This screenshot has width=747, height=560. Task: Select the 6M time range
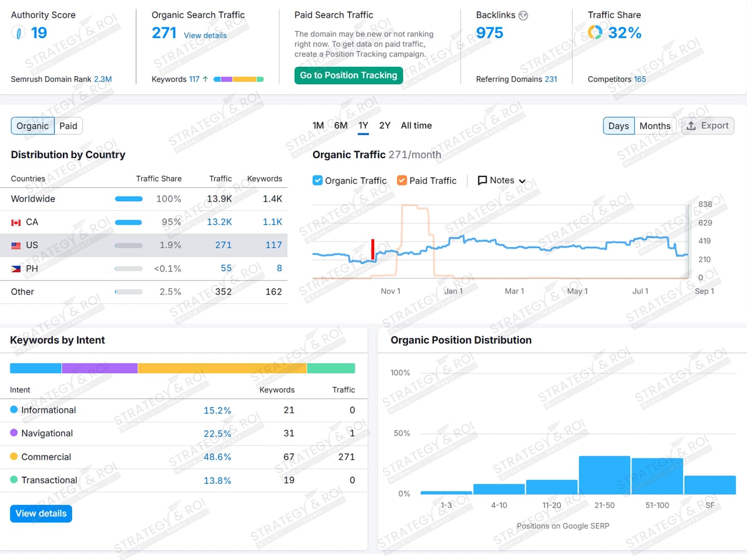click(x=341, y=125)
